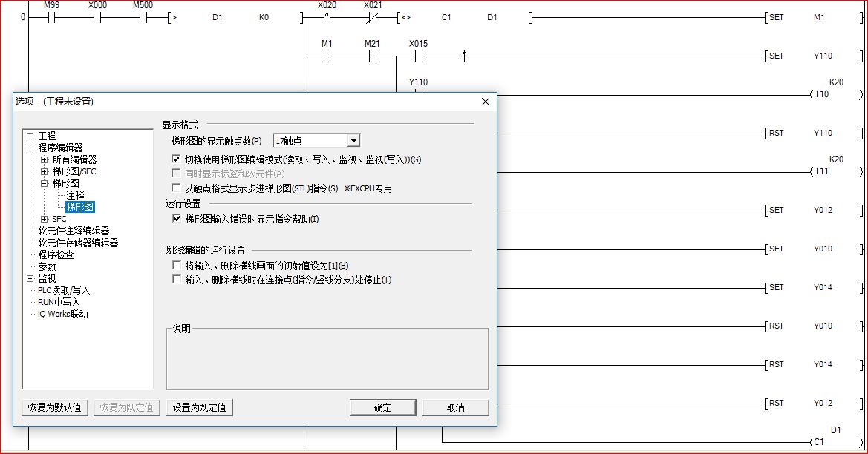
Task: Click the 恢复为默认值 button
Action: [x=56, y=407]
